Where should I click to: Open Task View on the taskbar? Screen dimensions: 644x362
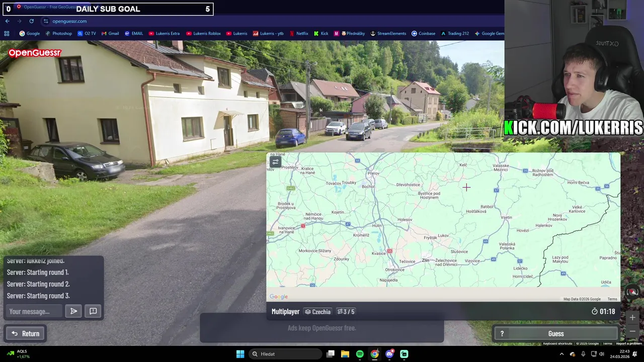(331, 354)
